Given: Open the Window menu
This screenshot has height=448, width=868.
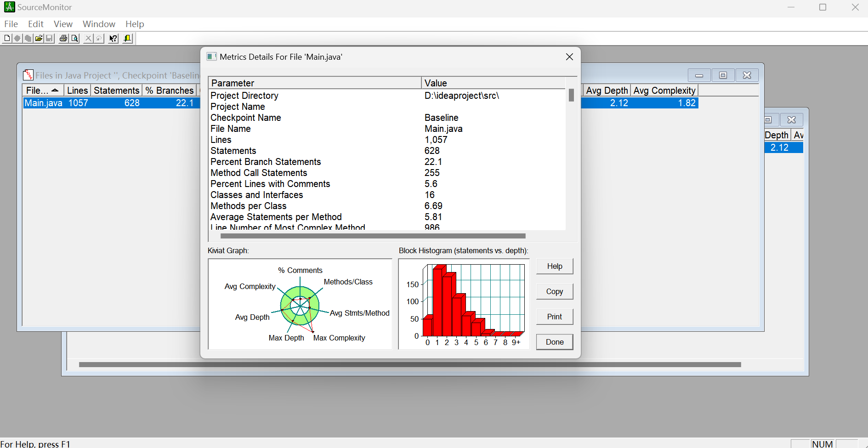Looking at the screenshot, I should [x=99, y=24].
